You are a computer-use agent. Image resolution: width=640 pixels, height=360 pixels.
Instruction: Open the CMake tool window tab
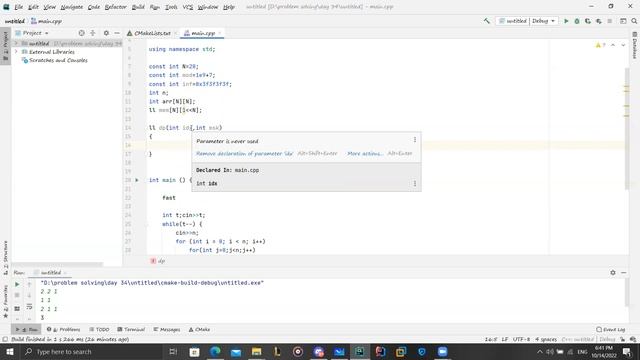(x=199, y=329)
